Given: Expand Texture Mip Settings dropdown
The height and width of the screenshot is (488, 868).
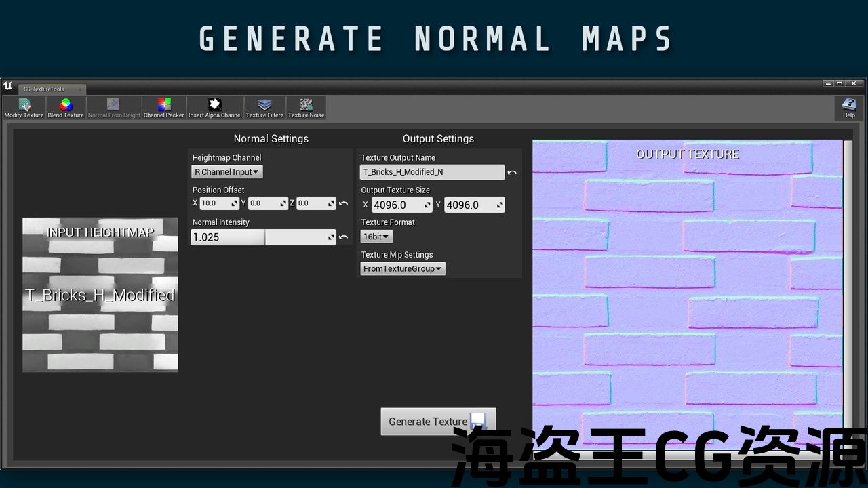Looking at the screenshot, I should coord(403,269).
